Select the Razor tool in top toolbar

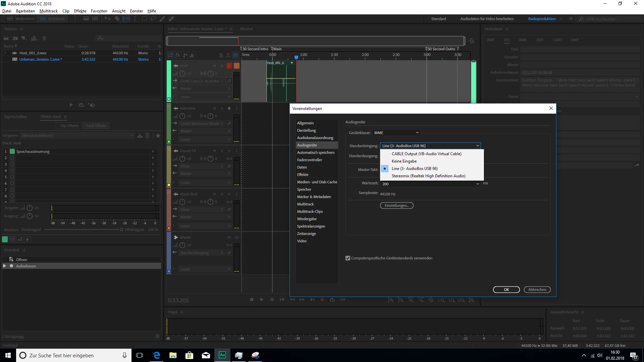[x=117, y=19]
